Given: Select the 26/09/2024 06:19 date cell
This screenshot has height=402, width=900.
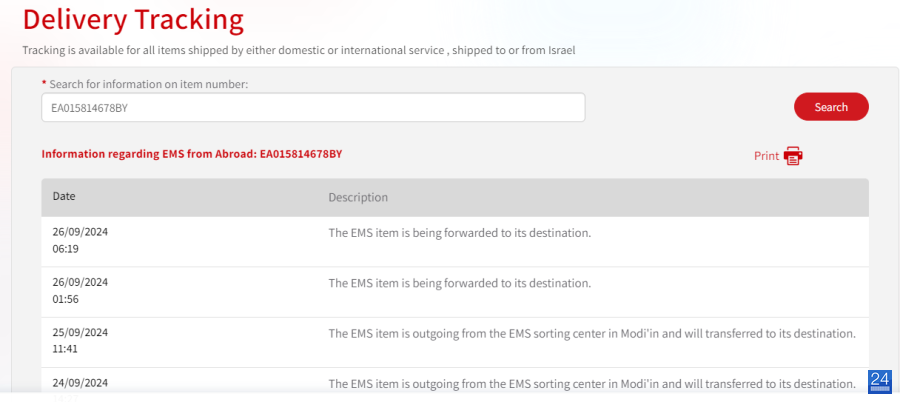Looking at the screenshot, I should coord(80,241).
